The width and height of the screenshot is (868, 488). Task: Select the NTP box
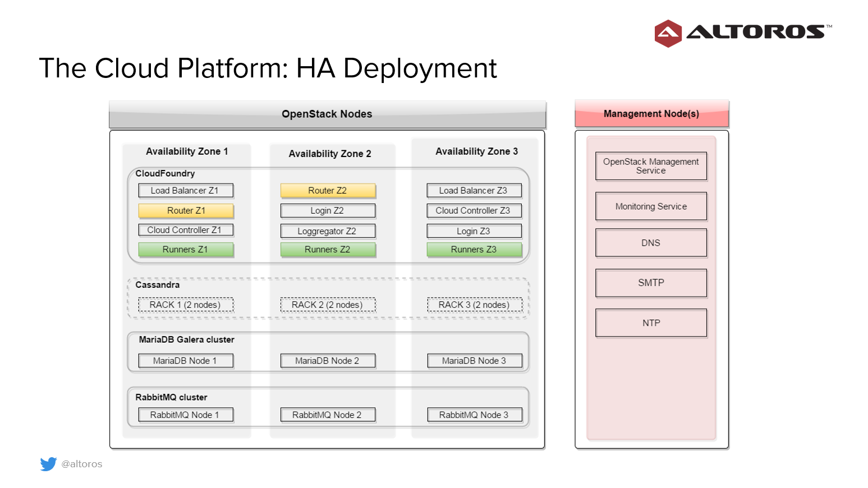(x=651, y=323)
